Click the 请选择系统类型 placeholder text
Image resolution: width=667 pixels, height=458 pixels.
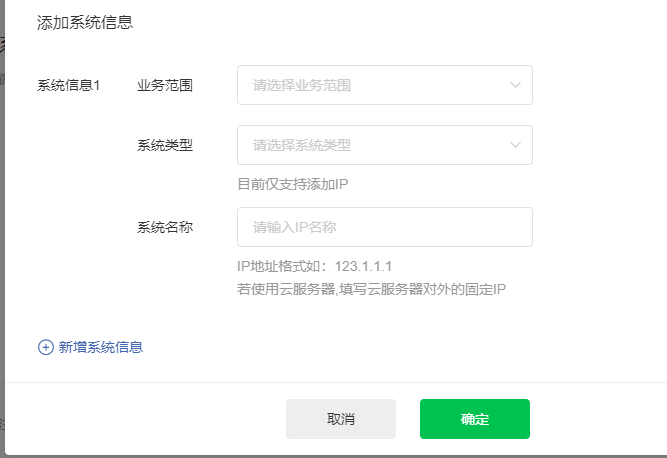point(302,145)
